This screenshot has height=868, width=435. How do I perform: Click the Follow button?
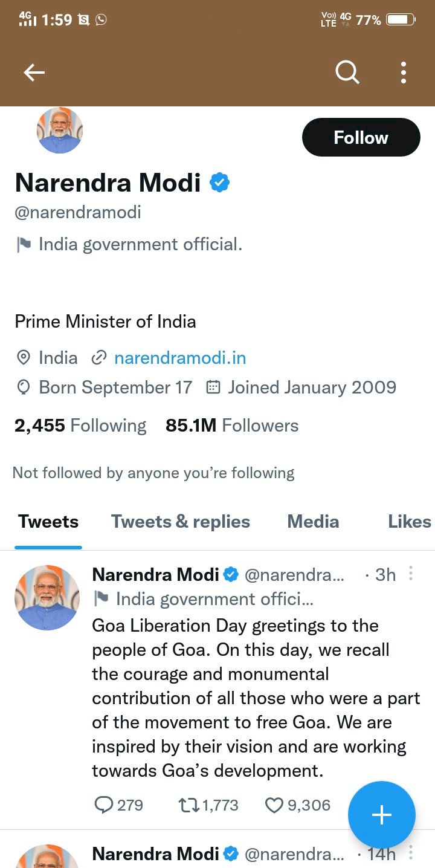click(x=361, y=137)
